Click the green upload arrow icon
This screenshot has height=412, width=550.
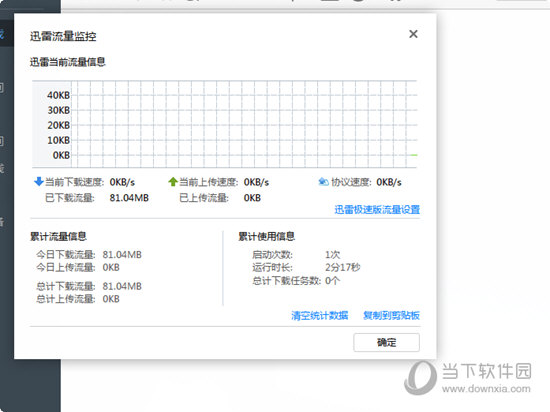click(173, 182)
